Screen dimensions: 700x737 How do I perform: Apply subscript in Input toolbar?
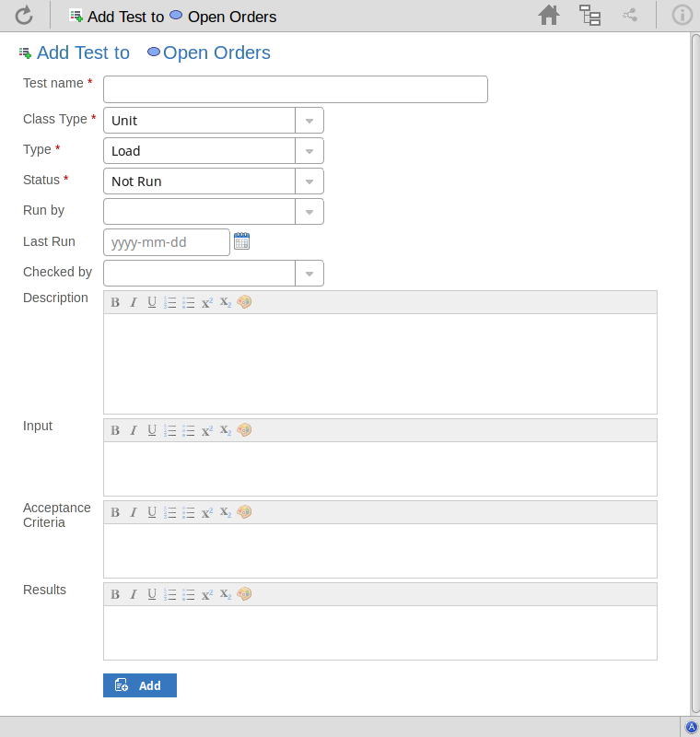pyautogui.click(x=226, y=430)
